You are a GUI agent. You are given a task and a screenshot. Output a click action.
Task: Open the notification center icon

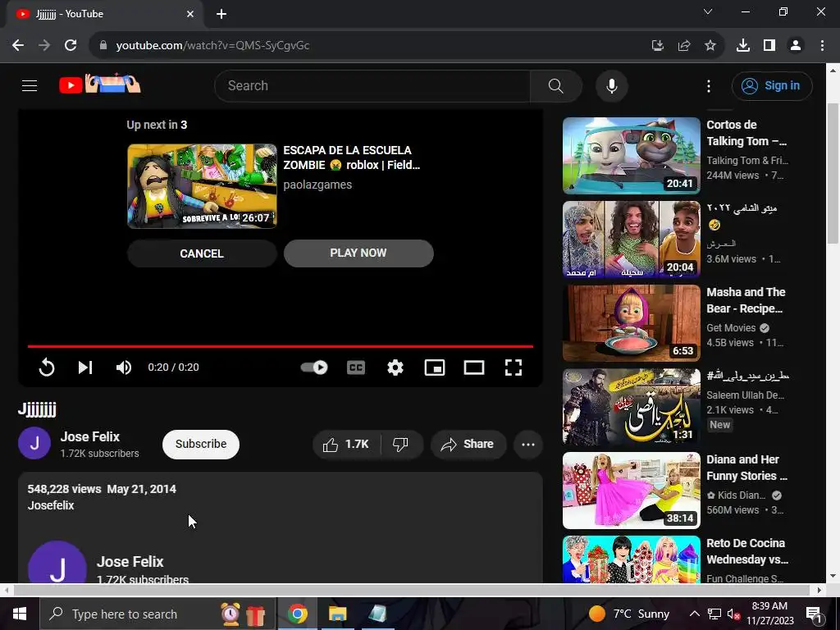coord(814,614)
